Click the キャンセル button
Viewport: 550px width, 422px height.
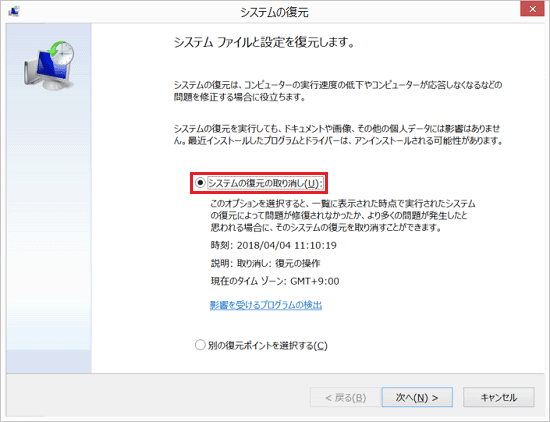tap(499, 397)
